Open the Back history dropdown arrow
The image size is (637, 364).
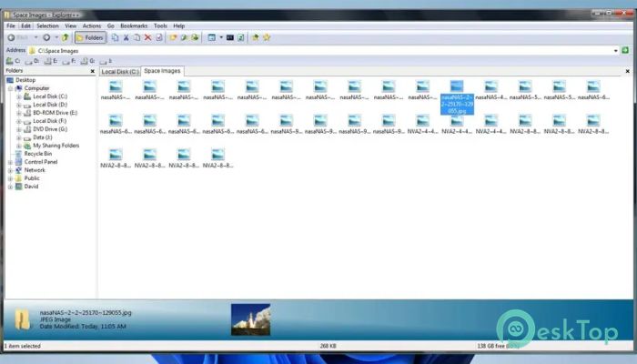pos(35,37)
